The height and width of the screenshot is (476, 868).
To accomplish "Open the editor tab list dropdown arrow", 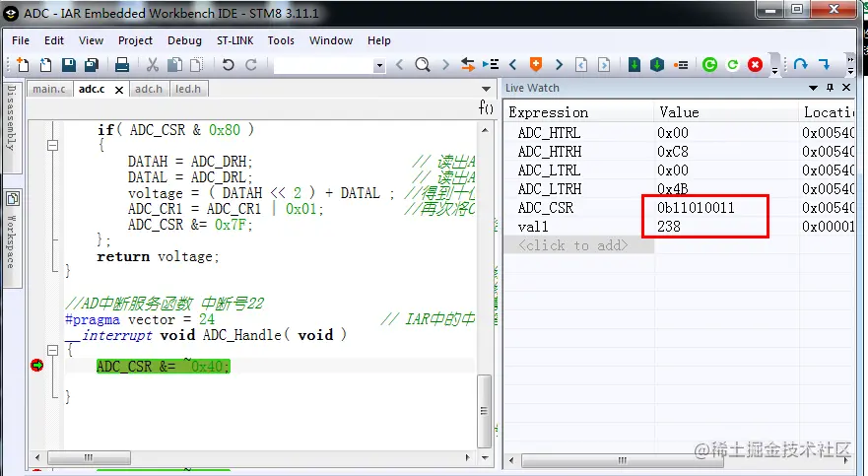I will pos(486,89).
